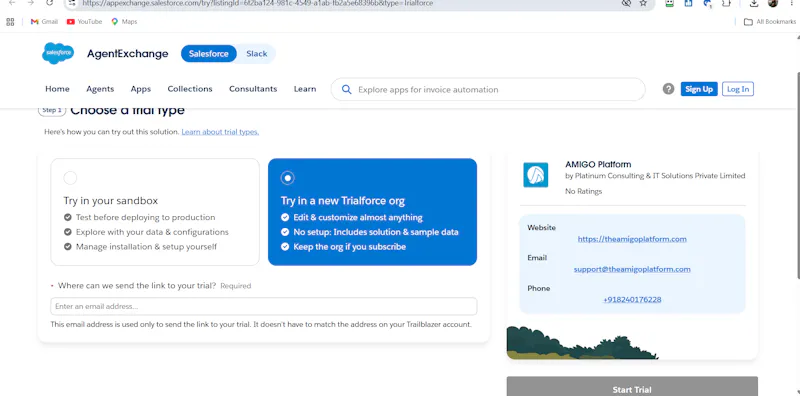Open the Collections nav item

pos(190,89)
